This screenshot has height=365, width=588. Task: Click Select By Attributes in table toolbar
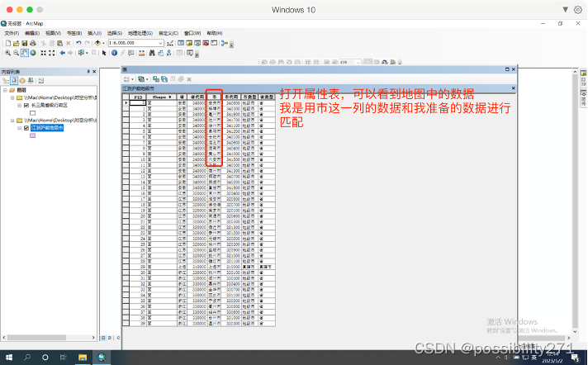(x=156, y=79)
